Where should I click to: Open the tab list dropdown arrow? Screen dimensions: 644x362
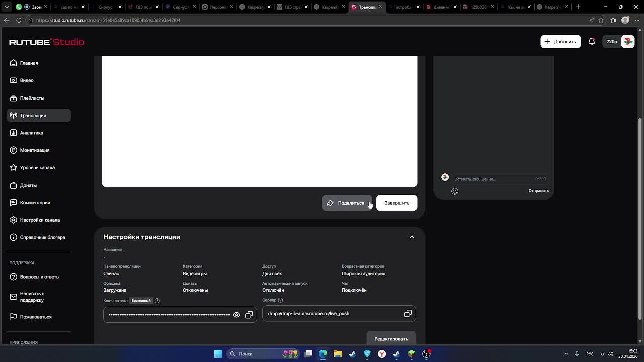7,7
